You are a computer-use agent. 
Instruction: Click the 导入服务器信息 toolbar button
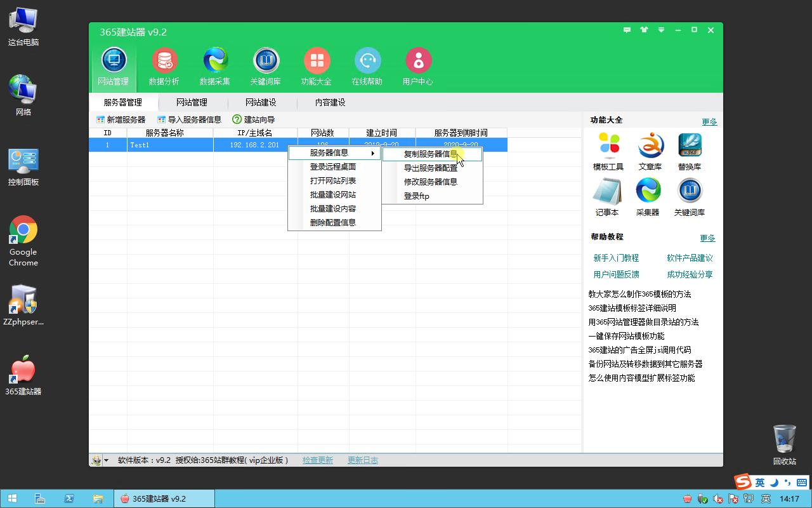coord(189,119)
